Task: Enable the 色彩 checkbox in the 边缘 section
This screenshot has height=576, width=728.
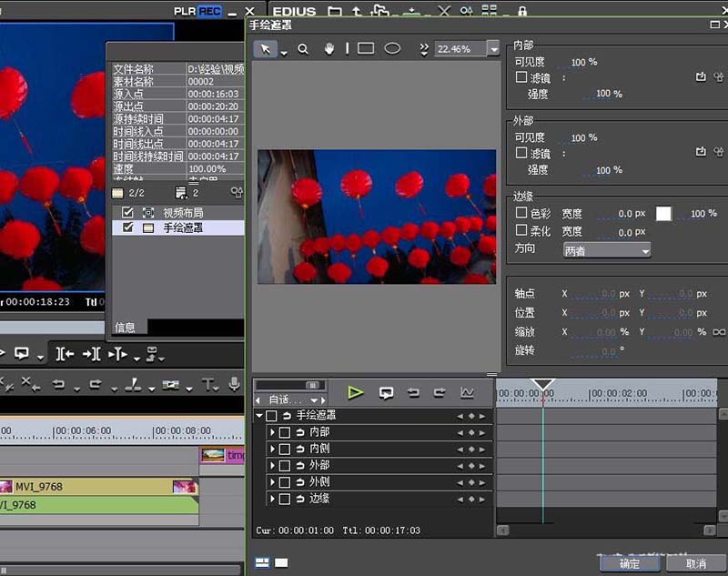Action: (x=520, y=213)
